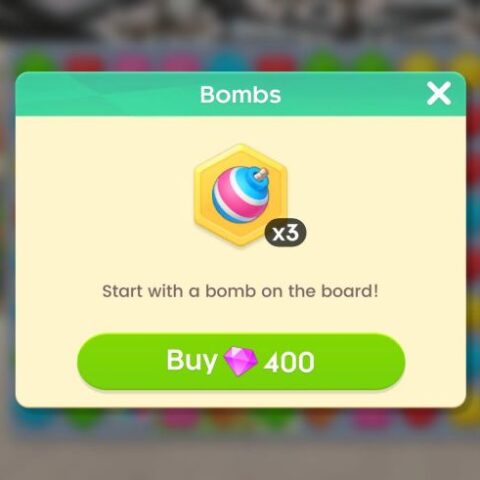Click the Bombs title text
Screen dimensions: 480x480
[x=240, y=95]
